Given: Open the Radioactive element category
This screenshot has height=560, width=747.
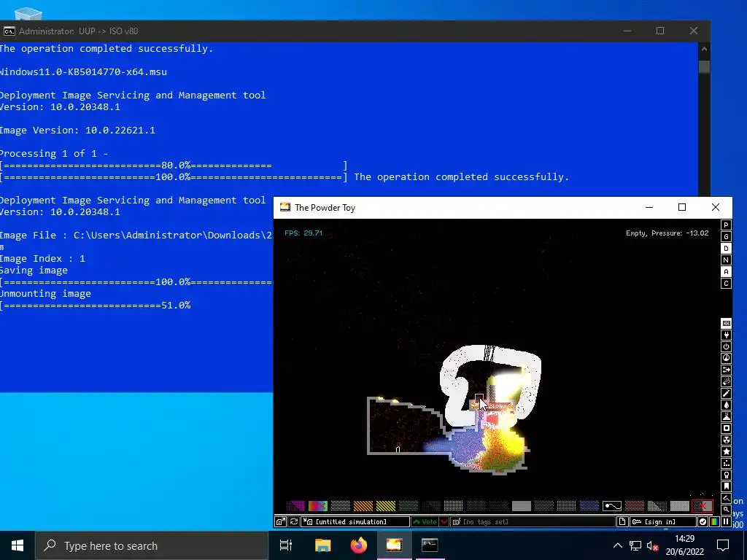Looking at the screenshot, I should (726, 440).
